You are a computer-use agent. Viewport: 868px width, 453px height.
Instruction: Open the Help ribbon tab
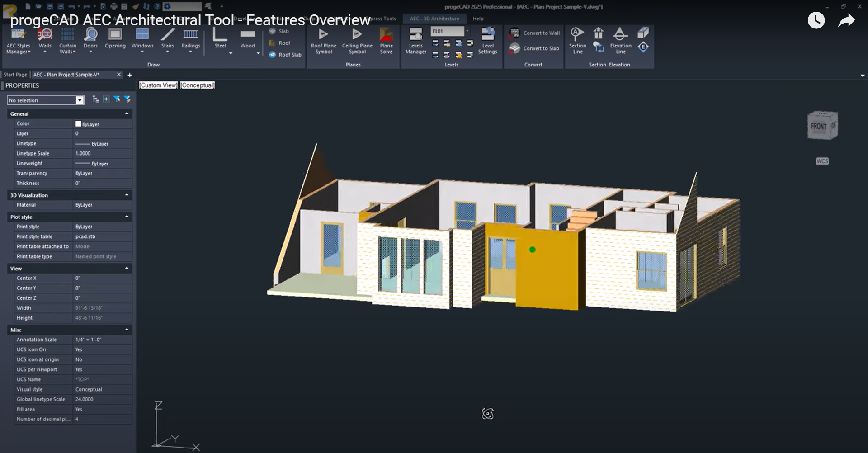point(478,19)
